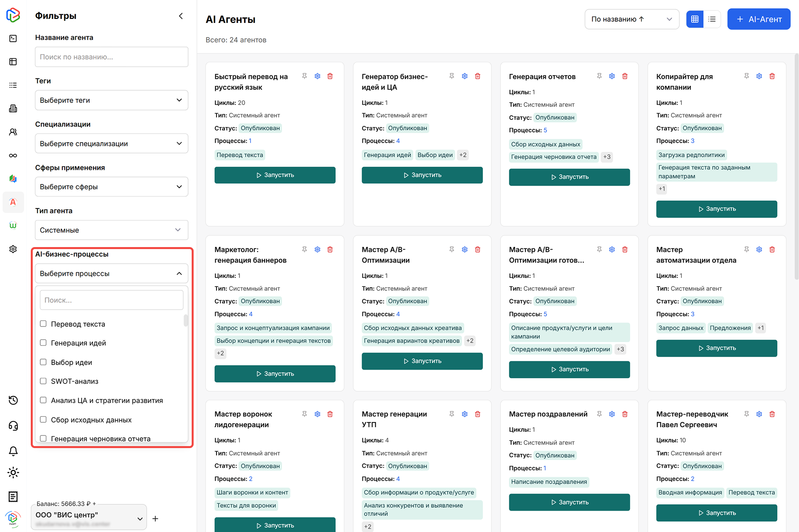Delete the Копирайтер для компании agent
Viewport: 799px width, 532px height.
772,76
